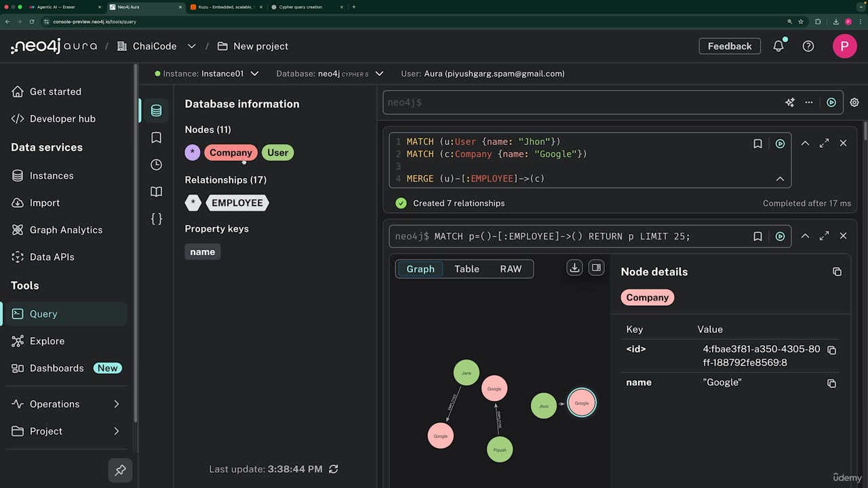The image size is (868, 488).
Task: Select the Jane node in graph
Action: pos(467,373)
